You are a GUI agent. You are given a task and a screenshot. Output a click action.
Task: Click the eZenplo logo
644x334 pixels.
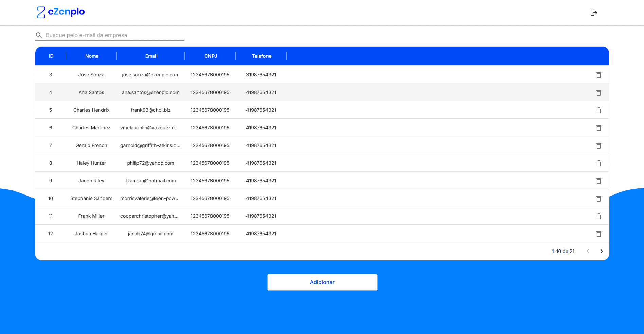click(x=61, y=12)
